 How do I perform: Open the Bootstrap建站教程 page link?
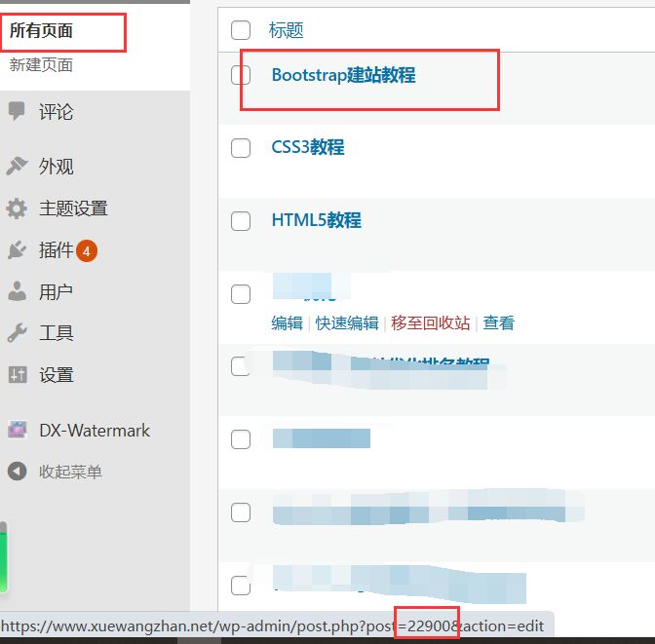click(x=343, y=75)
